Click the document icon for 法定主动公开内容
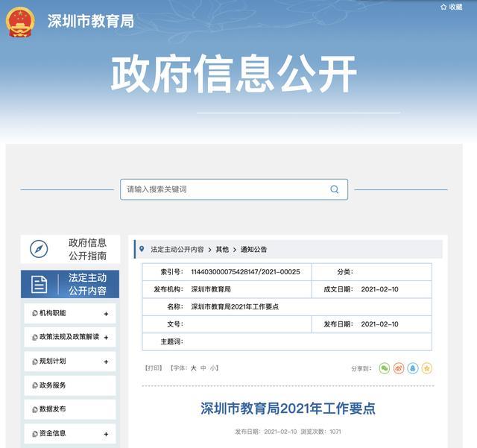Image resolution: width=477 pixels, height=448 pixels. [x=40, y=285]
